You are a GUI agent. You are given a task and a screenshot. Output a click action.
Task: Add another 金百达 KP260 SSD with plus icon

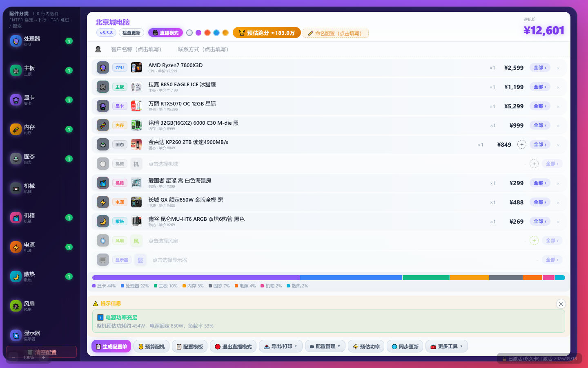(522, 144)
